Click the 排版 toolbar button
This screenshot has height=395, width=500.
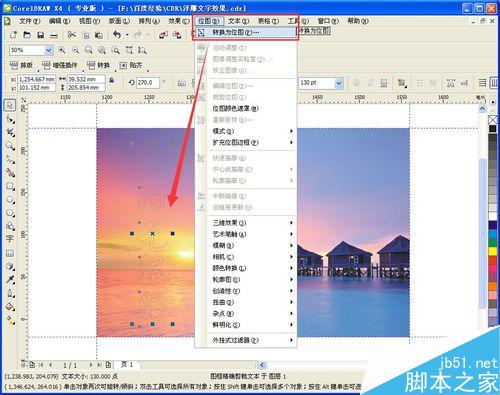pyautogui.click(x=22, y=65)
